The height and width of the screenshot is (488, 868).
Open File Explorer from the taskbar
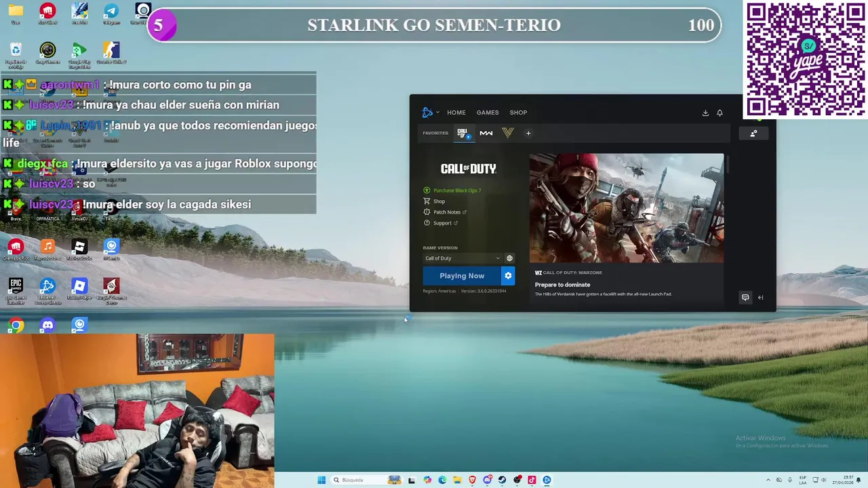[x=457, y=480]
